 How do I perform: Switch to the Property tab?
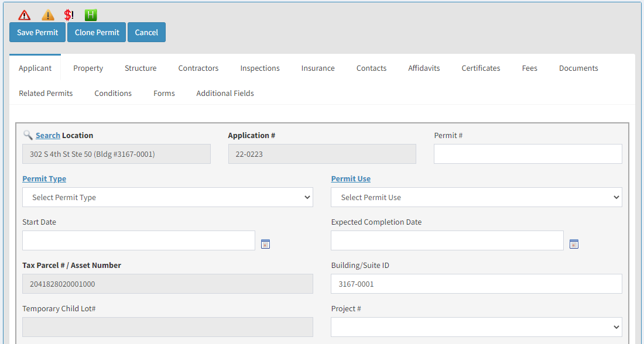pos(88,68)
